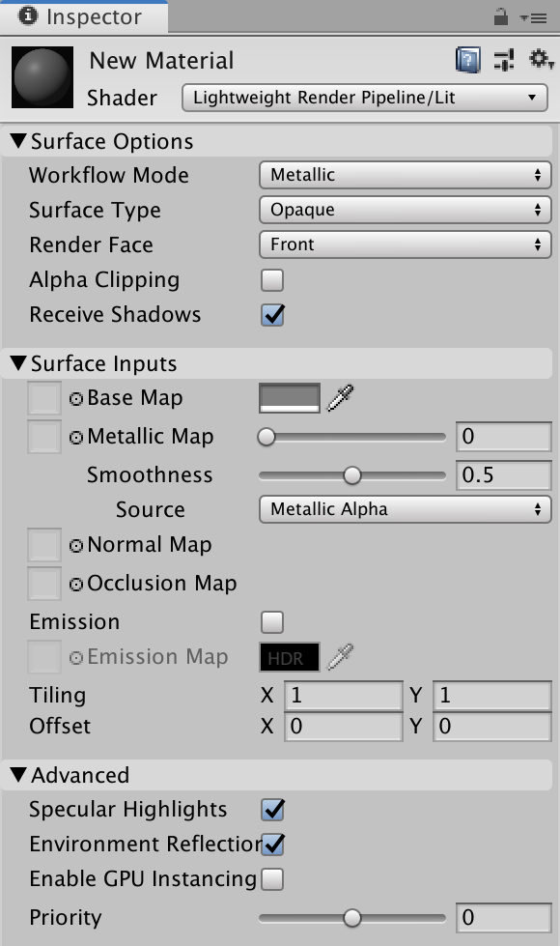Open the preset selector icon

[x=503, y=60]
